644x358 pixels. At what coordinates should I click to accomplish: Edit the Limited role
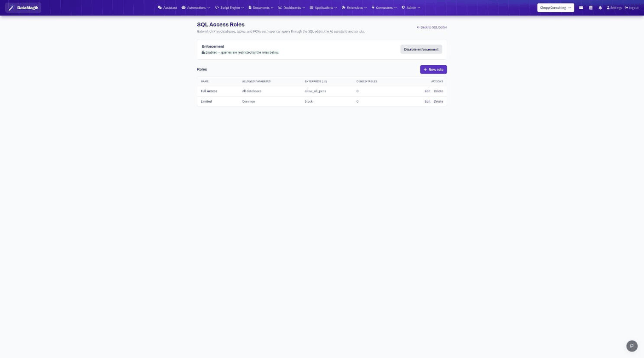tap(427, 102)
